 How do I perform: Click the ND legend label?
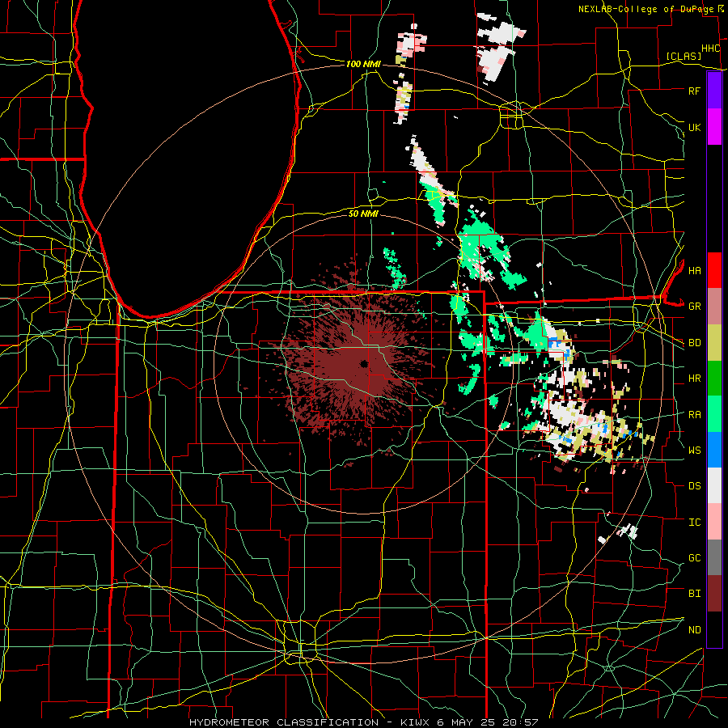694,630
